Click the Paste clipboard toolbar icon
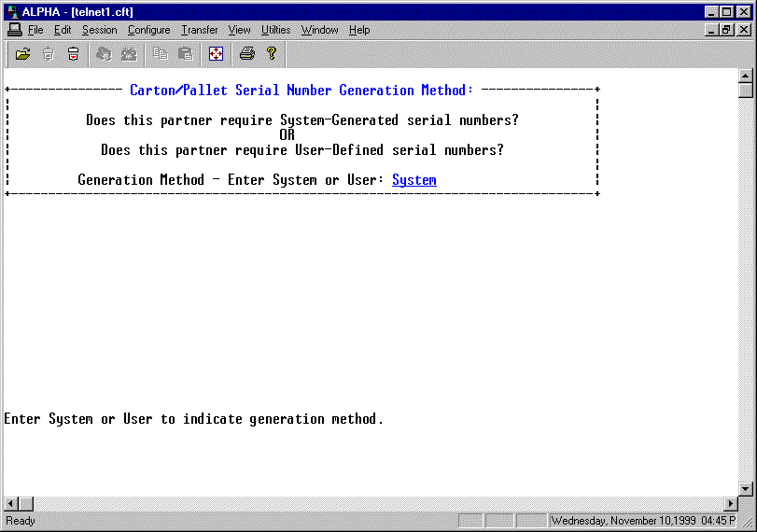 (185, 54)
